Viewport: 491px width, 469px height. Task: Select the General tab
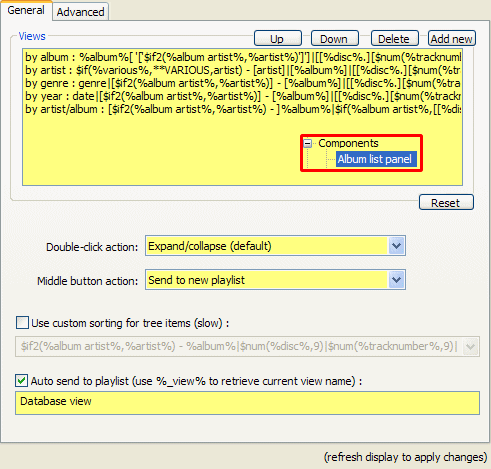coord(26,10)
